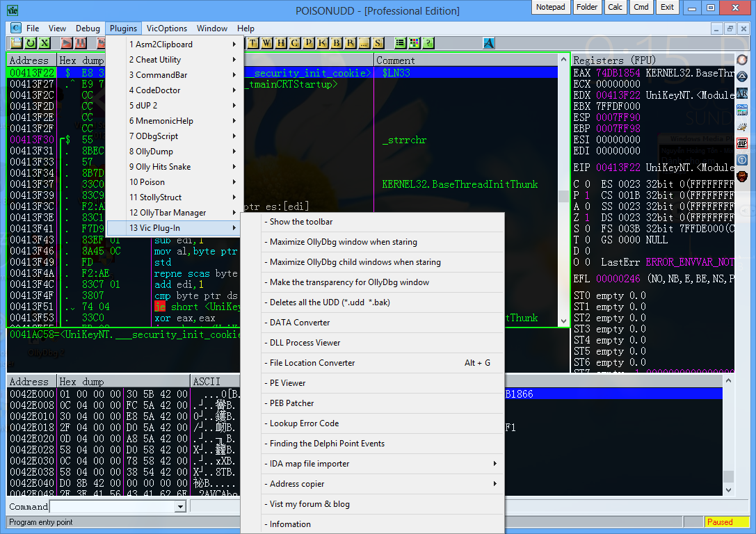Click the red Pause execution toolbar icon
The width and height of the screenshot is (756, 534).
81,43
